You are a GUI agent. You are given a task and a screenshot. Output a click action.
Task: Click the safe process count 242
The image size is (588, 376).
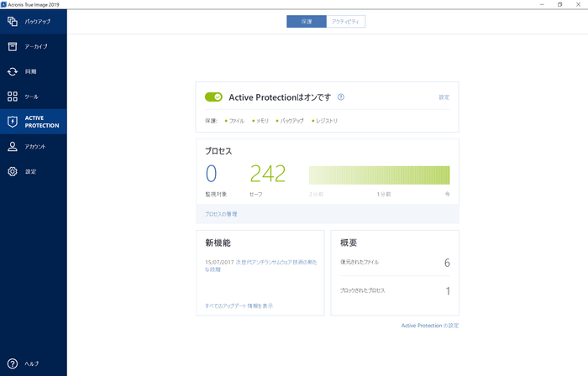pos(268,174)
